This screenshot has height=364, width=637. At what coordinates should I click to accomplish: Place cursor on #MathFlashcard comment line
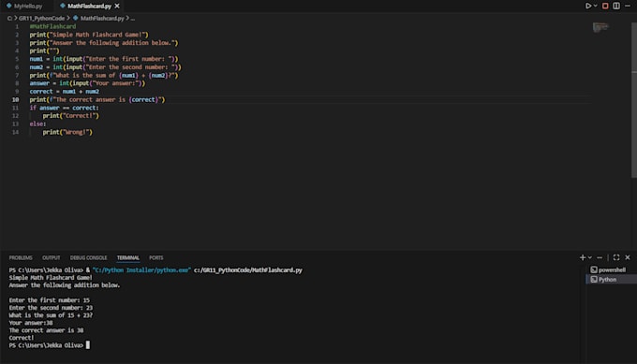(52, 26)
